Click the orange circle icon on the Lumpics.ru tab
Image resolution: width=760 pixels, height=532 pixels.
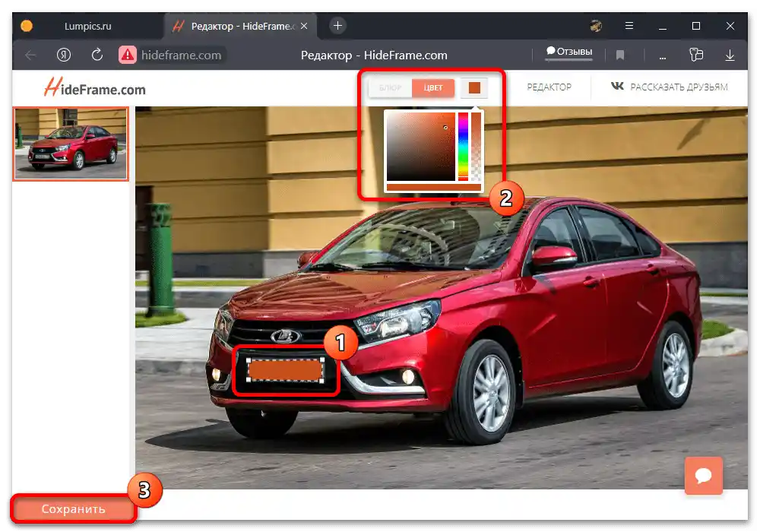click(27, 26)
